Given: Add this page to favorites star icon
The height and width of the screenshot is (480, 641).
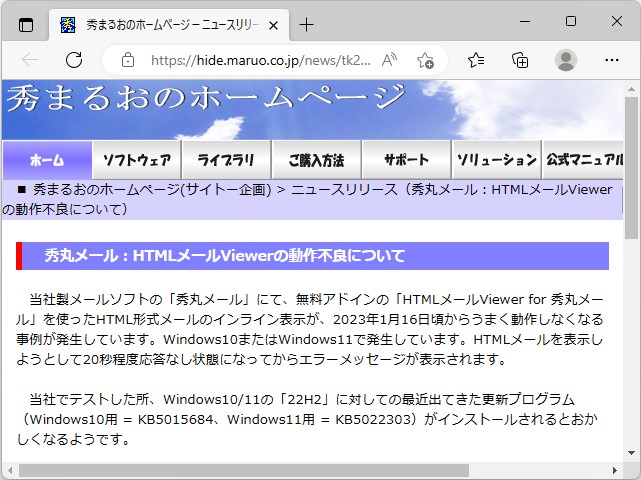Looking at the screenshot, I should point(425,60).
